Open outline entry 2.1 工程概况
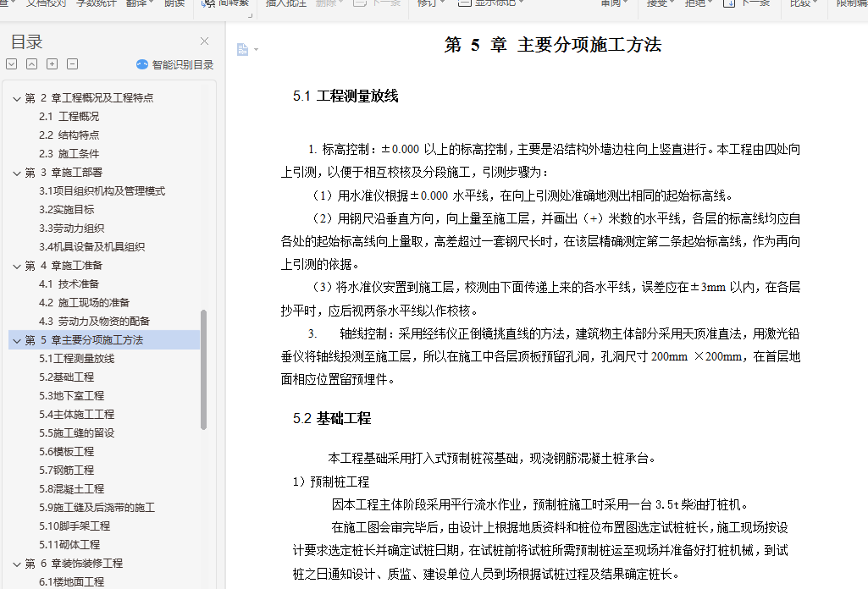The image size is (868, 589). 69,117
